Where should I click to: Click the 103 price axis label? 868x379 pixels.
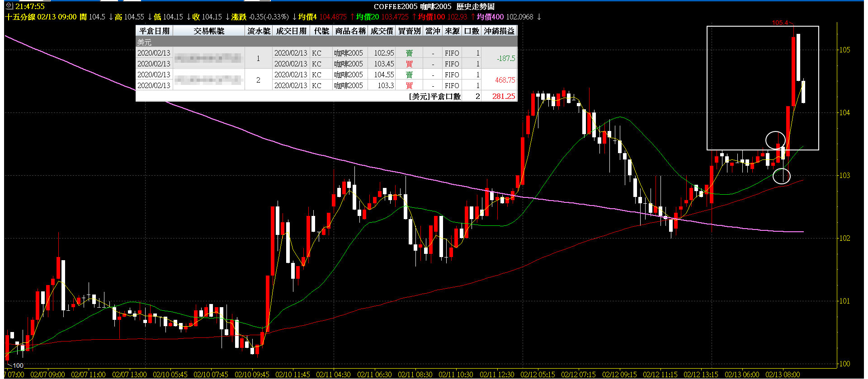(844, 175)
